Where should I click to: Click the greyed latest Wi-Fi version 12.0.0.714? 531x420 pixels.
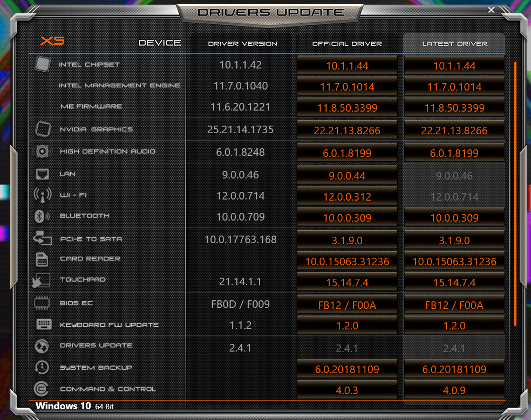tap(454, 197)
